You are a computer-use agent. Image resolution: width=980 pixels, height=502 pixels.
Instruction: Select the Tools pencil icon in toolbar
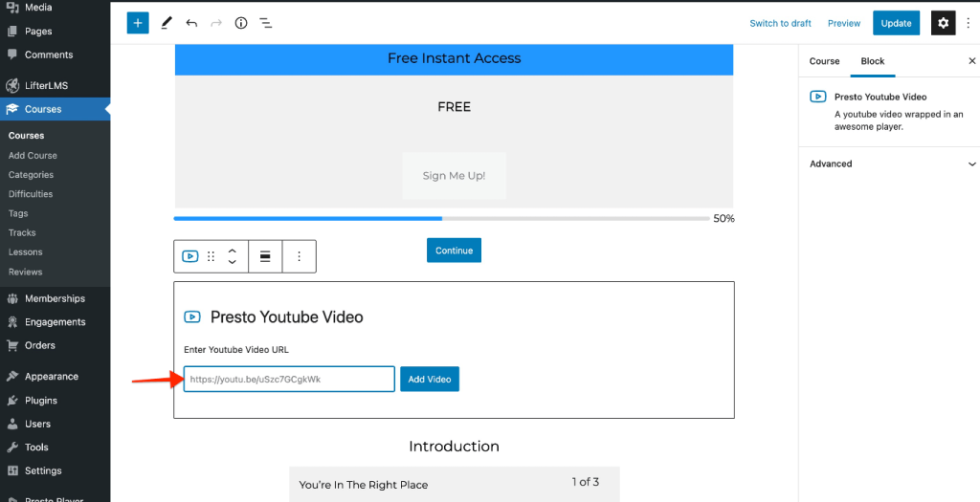[166, 23]
